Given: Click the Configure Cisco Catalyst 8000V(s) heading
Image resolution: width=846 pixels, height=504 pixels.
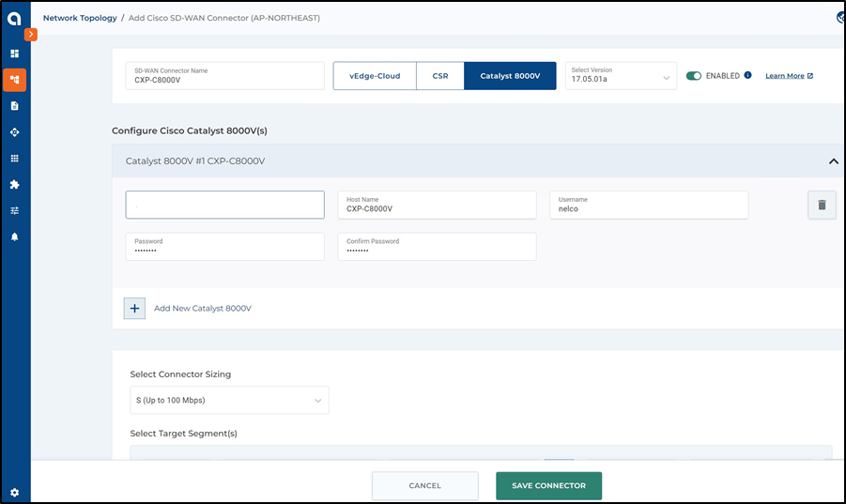Looking at the screenshot, I should [190, 131].
